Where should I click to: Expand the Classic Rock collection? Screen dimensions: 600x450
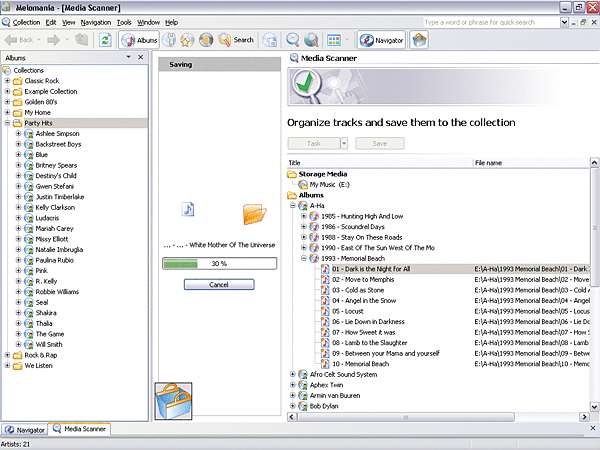pos(7,81)
